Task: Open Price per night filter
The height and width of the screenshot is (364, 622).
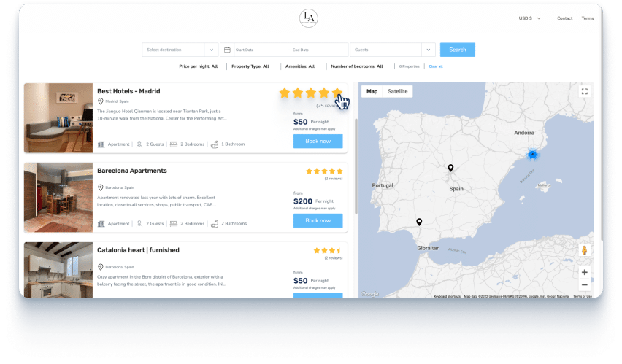Action: (199, 66)
